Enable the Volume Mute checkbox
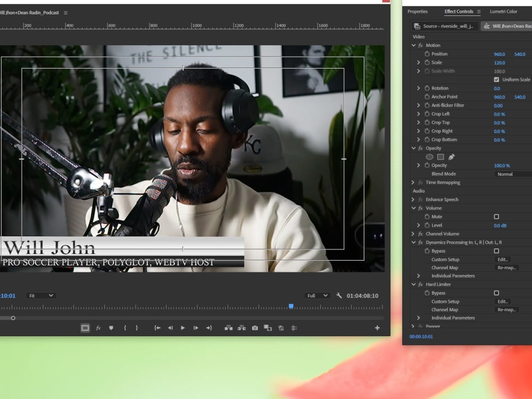Image resolution: width=532 pixels, height=399 pixels. [496, 217]
